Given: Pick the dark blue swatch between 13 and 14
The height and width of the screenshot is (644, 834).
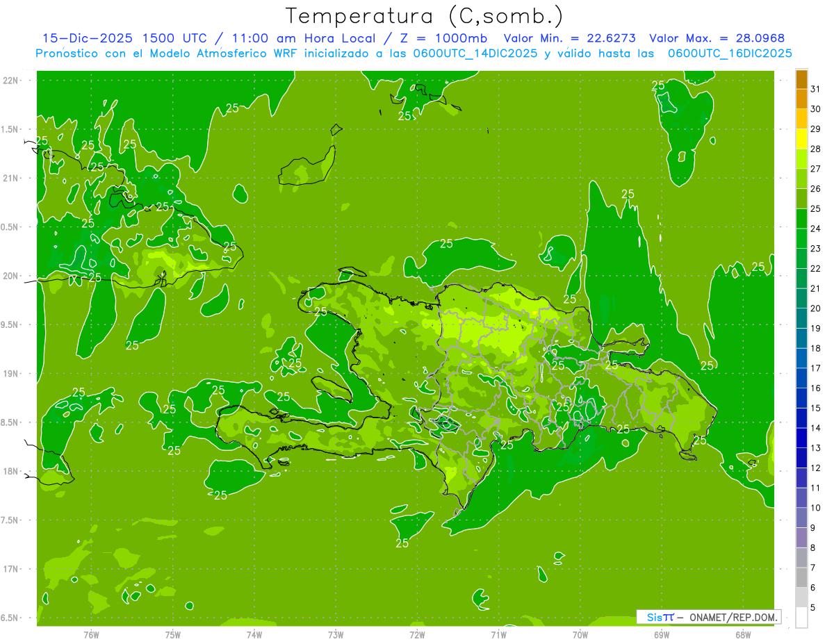Looking at the screenshot, I should point(801,438).
